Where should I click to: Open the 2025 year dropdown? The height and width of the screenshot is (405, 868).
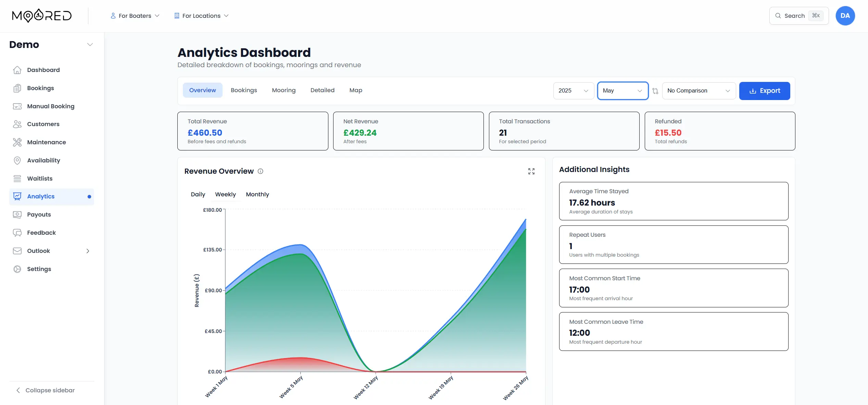click(573, 91)
